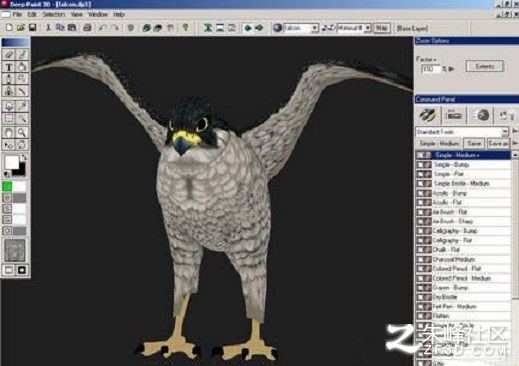Toggle the green color channel box
This screenshot has width=519, height=366.
point(7,186)
